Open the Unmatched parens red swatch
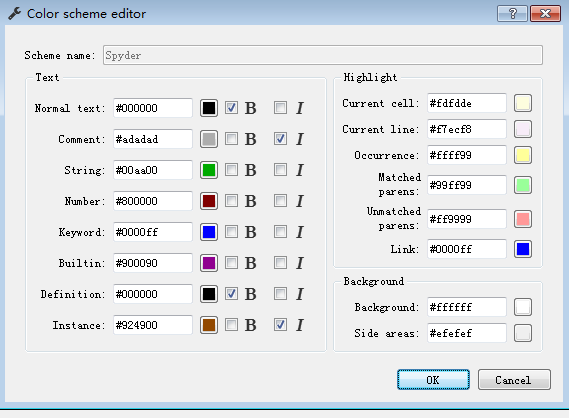Screen dimensions: 569x418 pos(523,219)
